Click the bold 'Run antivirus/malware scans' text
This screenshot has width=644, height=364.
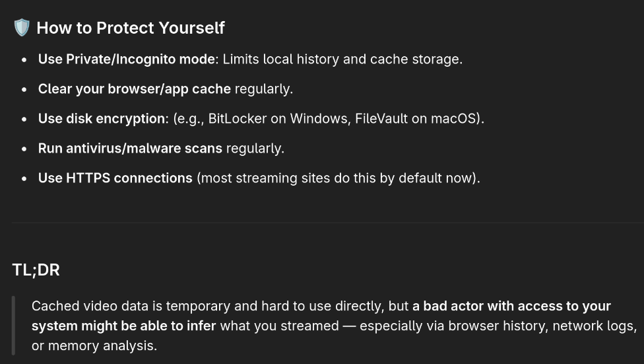tap(130, 149)
